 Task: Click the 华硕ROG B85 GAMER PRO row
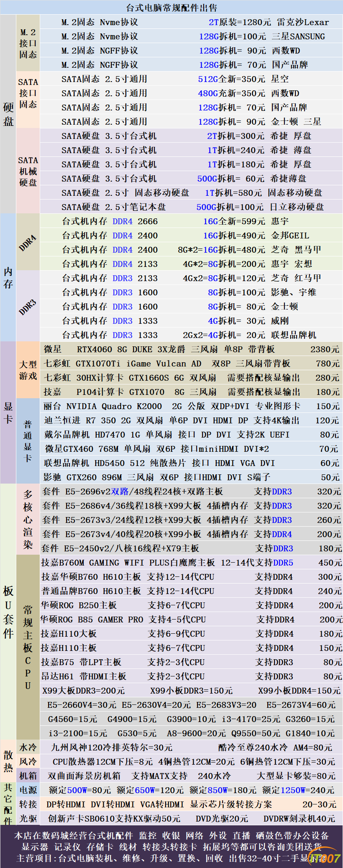click(x=191, y=620)
